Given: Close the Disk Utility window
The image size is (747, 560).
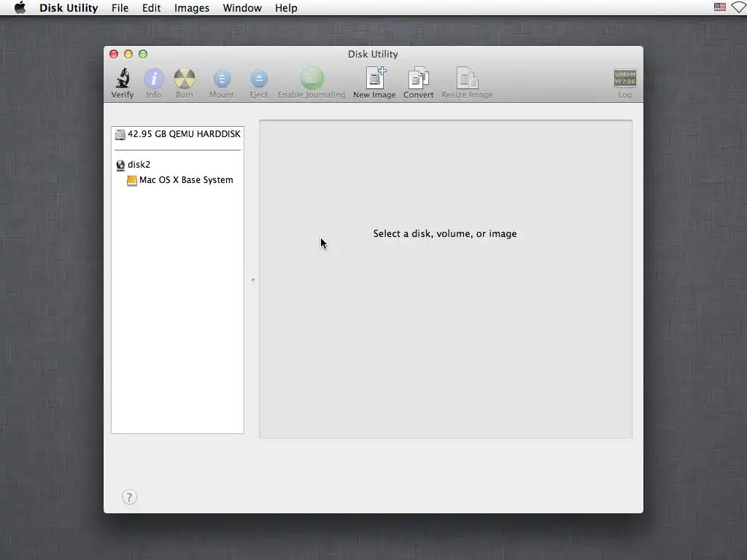Looking at the screenshot, I should pyautogui.click(x=114, y=54).
